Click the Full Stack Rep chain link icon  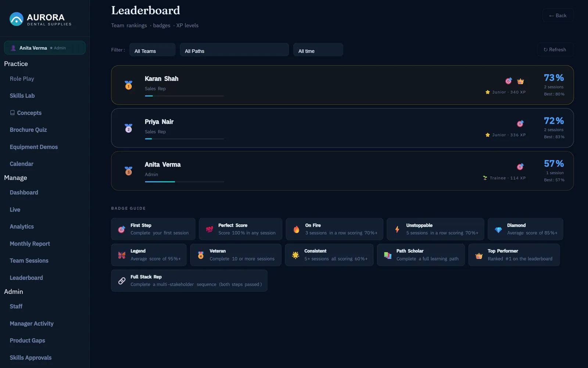(122, 281)
